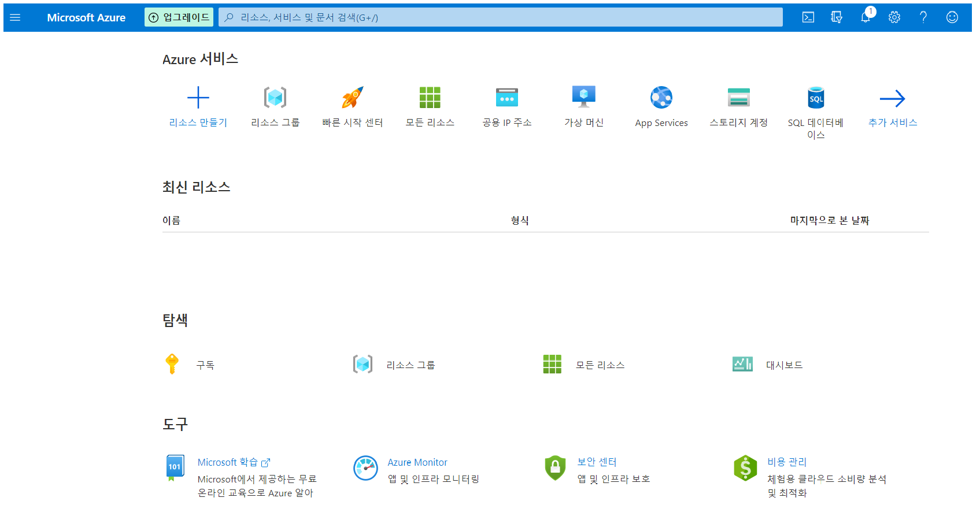Click the Microsoft 학습 link
Screen dimensions: 980x505
click(x=234, y=462)
